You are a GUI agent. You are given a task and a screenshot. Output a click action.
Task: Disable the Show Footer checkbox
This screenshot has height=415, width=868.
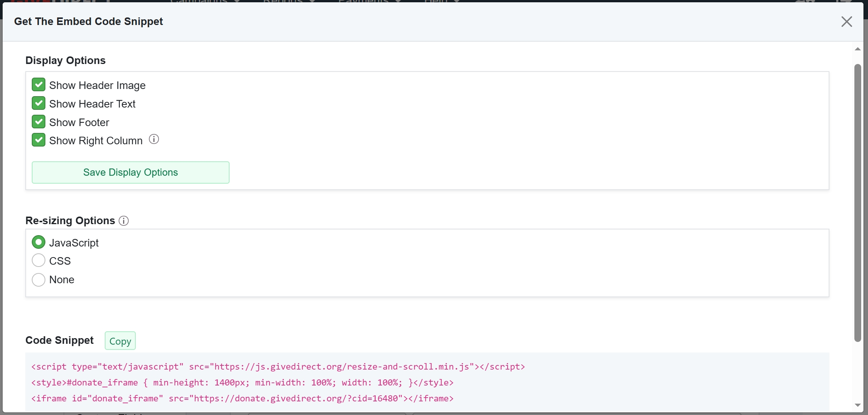tap(39, 122)
